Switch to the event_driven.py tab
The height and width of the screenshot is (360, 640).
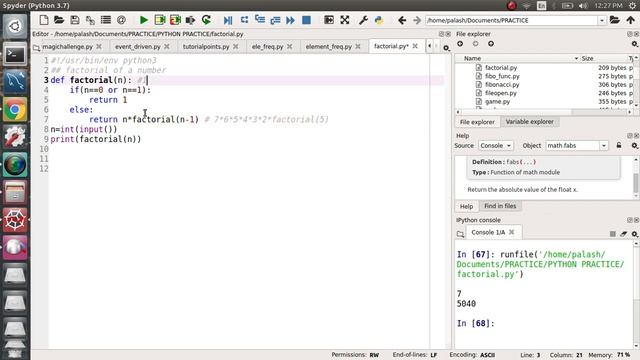tap(138, 47)
